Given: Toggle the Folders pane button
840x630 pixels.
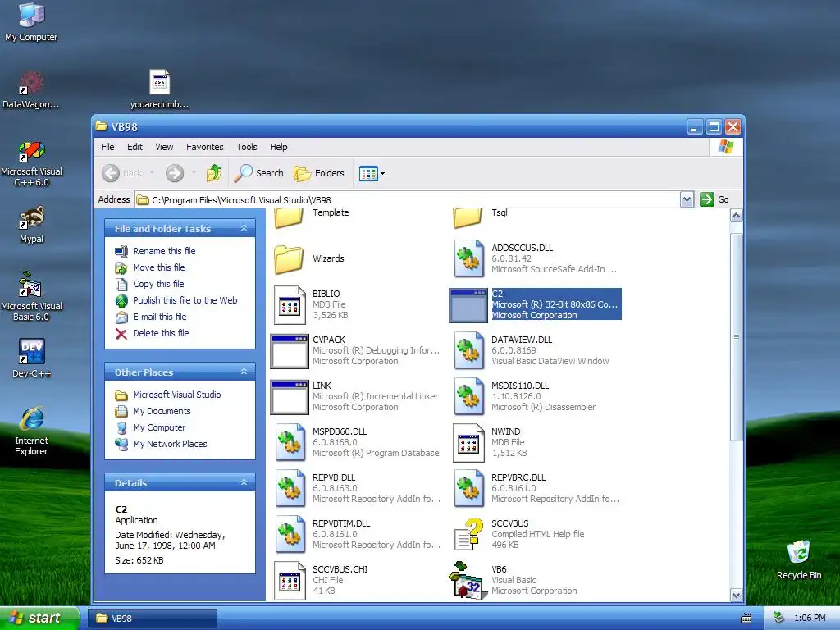Looking at the screenshot, I should pos(319,173).
